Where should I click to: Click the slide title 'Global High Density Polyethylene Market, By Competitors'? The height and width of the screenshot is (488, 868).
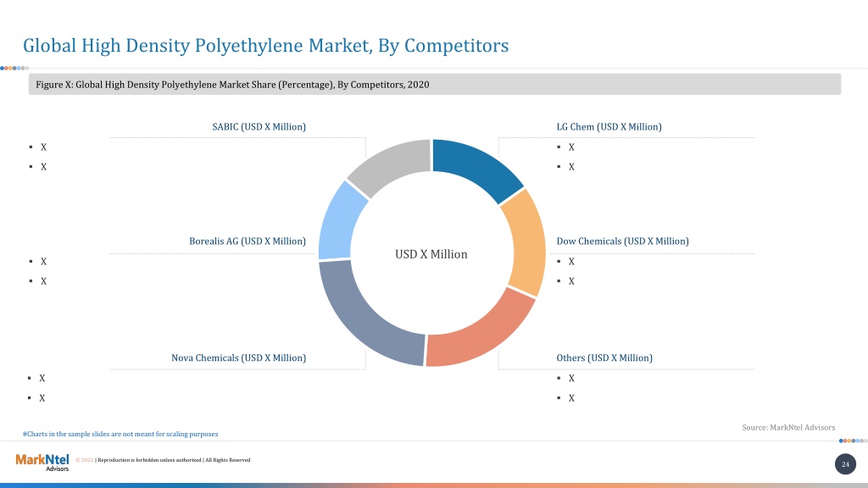265,46
